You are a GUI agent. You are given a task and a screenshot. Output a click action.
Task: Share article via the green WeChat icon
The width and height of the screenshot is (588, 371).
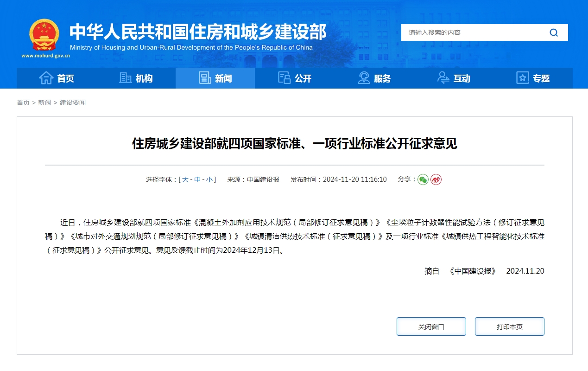[x=422, y=179]
